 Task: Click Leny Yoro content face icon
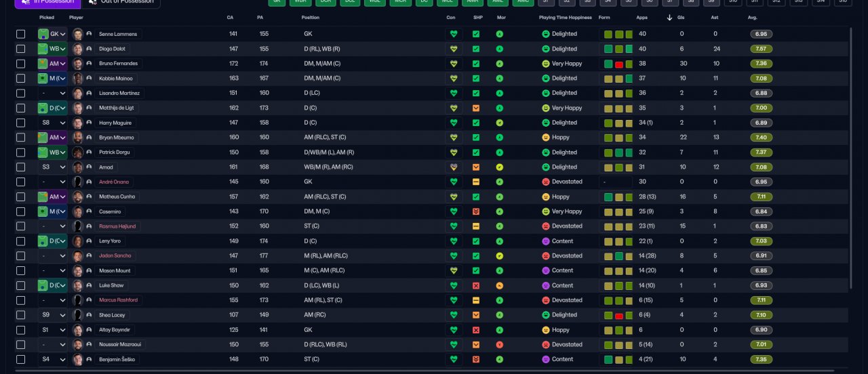(x=545, y=241)
